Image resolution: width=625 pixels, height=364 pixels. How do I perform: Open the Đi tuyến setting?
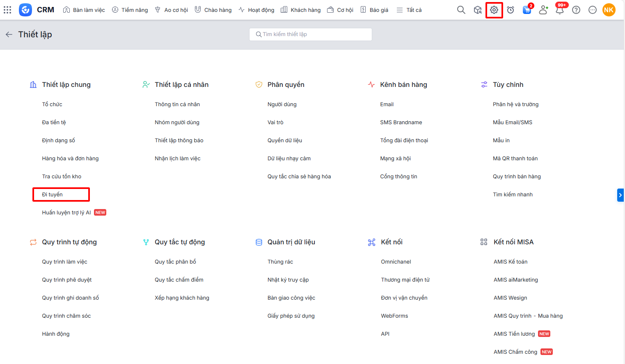point(53,194)
